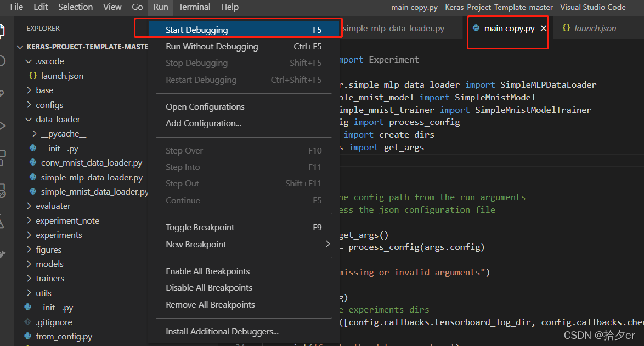The image size is (644, 346).
Task: Open the Selection menu
Action: [76, 7]
